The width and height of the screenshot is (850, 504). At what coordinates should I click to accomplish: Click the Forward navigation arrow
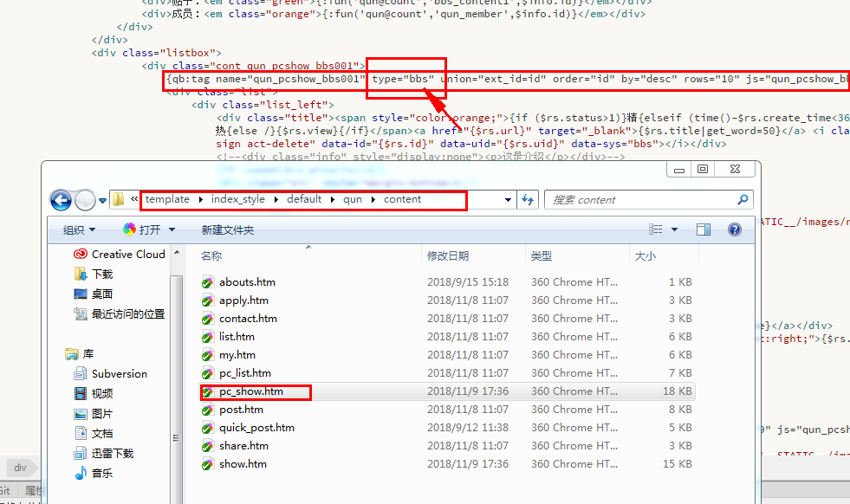(85, 200)
